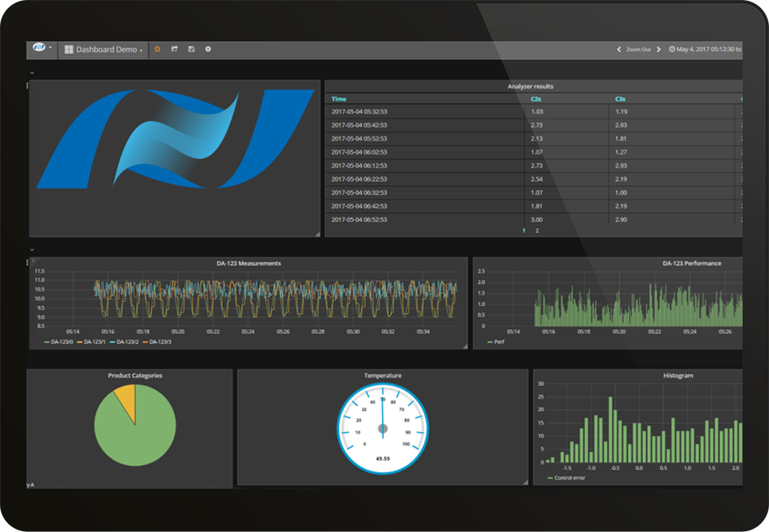
Task: Go to page 2 of Analyzer results
Action: [x=537, y=231]
